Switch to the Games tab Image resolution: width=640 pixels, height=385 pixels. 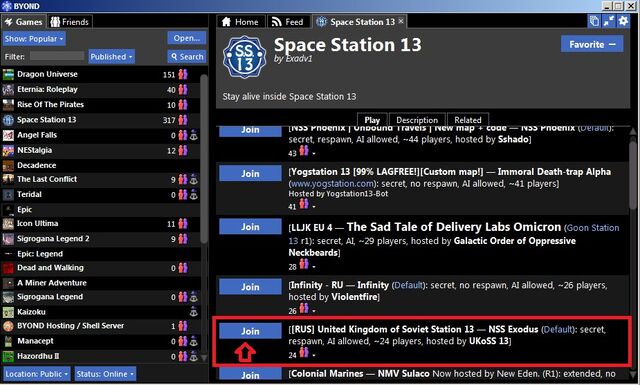pyautogui.click(x=23, y=22)
